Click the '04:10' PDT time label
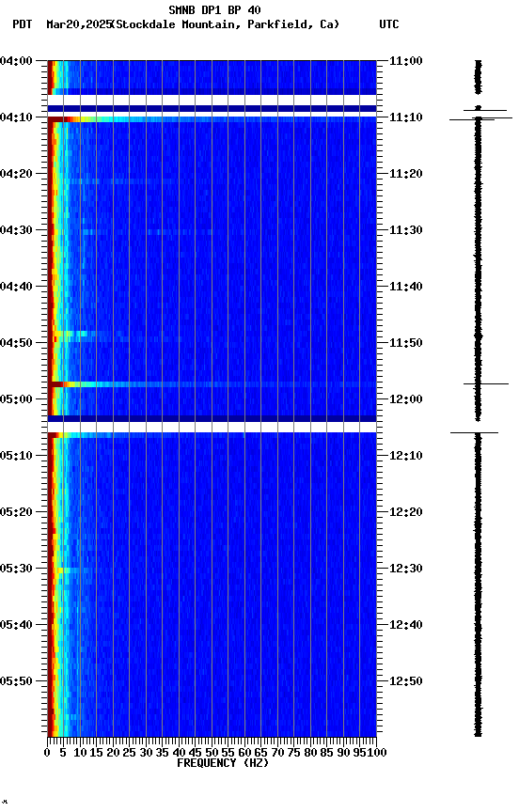Screen dimensions: 519x812 point(16,117)
